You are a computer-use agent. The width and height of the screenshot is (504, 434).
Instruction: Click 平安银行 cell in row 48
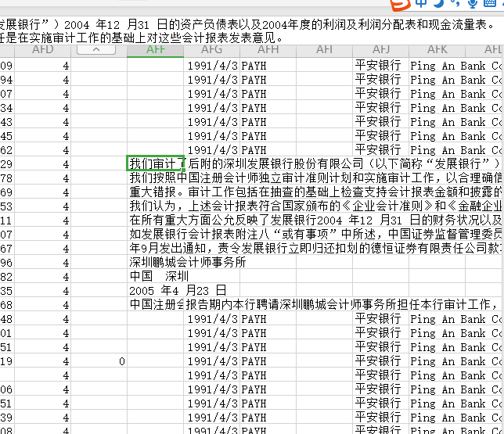[380, 319]
